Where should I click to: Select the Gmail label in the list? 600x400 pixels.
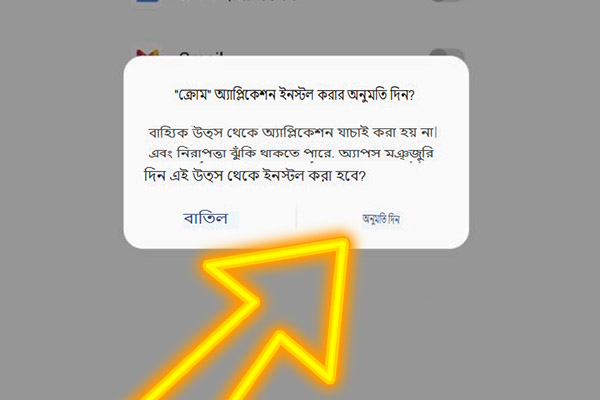pos(201,54)
